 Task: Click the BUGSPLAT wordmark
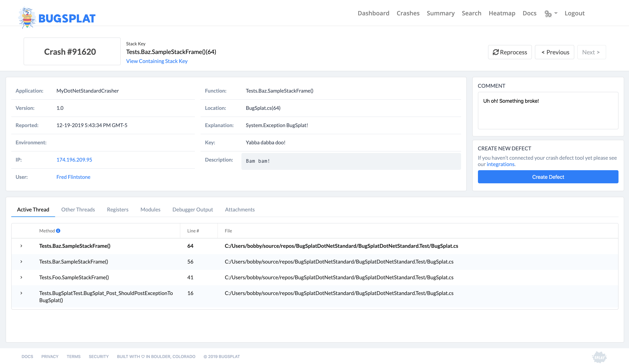[67, 19]
